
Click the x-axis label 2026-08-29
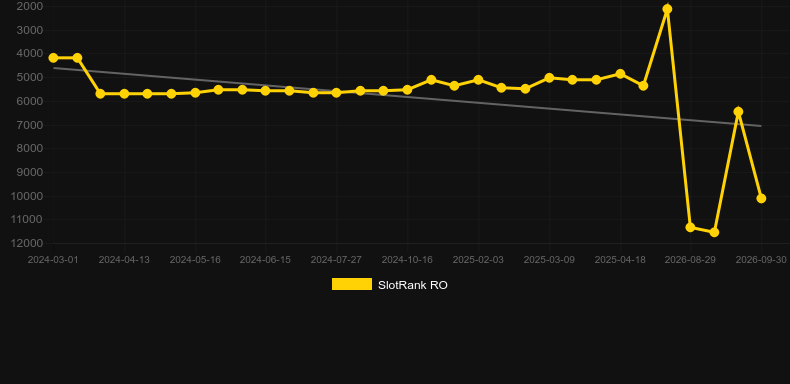click(x=690, y=260)
